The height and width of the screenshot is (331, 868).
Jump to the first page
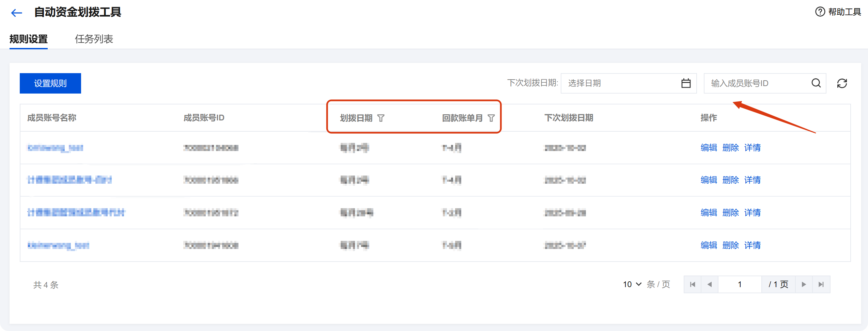[x=693, y=284]
